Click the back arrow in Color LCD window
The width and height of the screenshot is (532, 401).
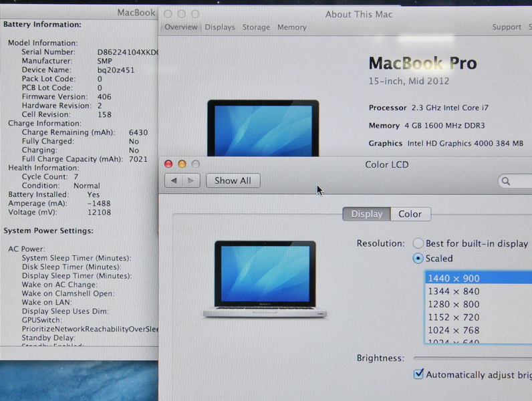click(174, 180)
